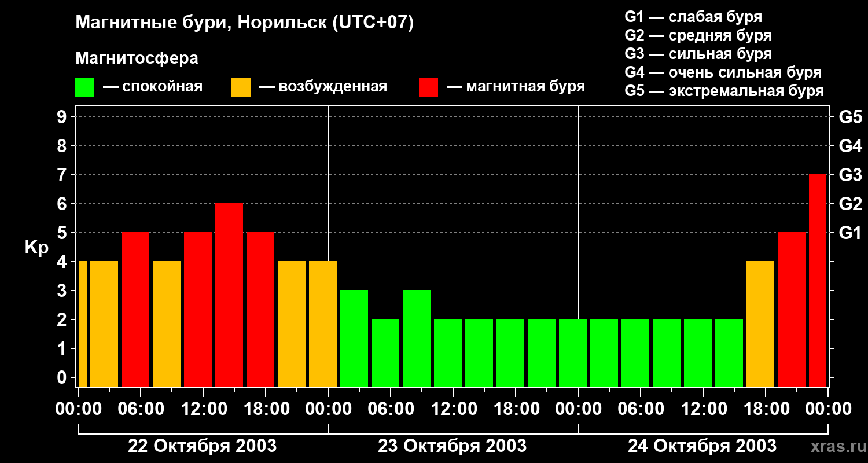
Task: Click the G3 label on the right axis
Action: (850, 175)
